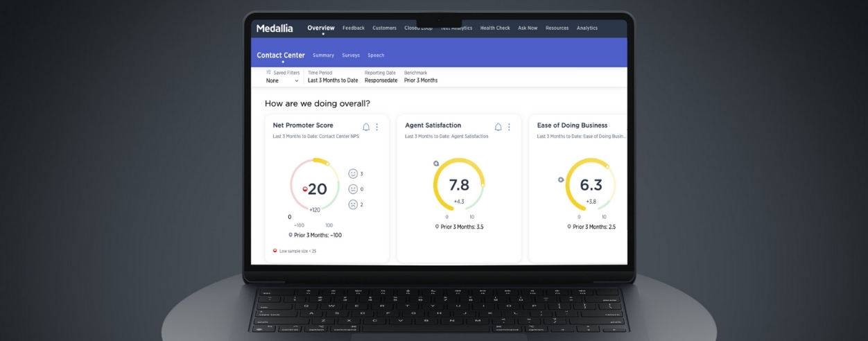Click the Net Promoter Score alert bell
This screenshot has height=341, width=868.
point(366,127)
